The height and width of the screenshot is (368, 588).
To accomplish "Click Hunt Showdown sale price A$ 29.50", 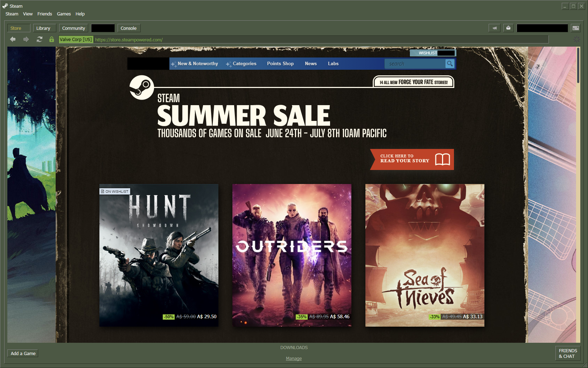I will [207, 316].
